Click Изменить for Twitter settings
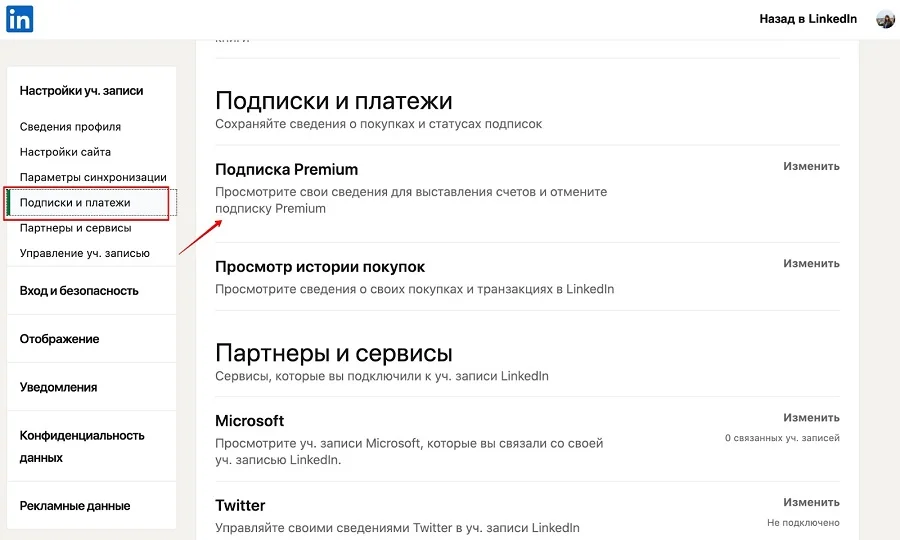Viewport: 900px width, 540px height. (811, 502)
